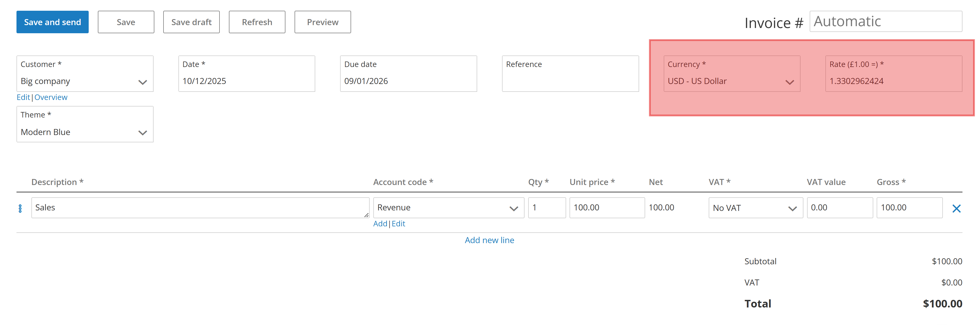This screenshot has width=980, height=325.
Task: Expand the Theme Modern Blue dropdown
Action: click(x=85, y=132)
